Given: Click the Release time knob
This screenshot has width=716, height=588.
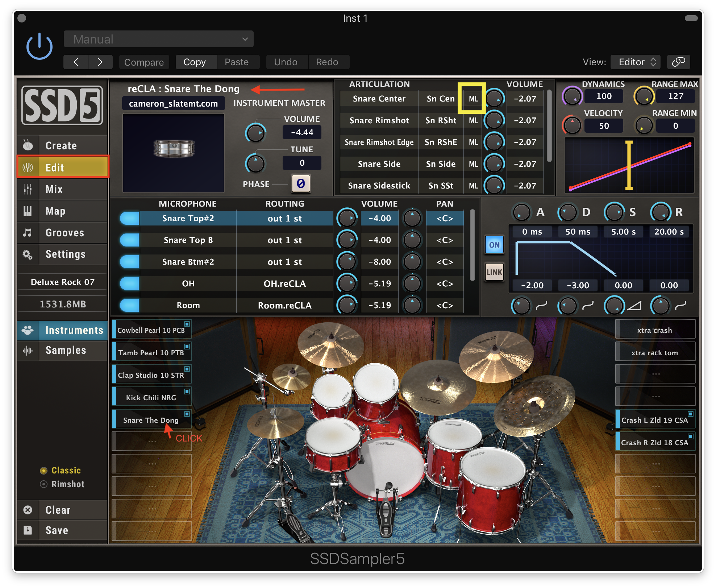Looking at the screenshot, I should pyautogui.click(x=660, y=212).
